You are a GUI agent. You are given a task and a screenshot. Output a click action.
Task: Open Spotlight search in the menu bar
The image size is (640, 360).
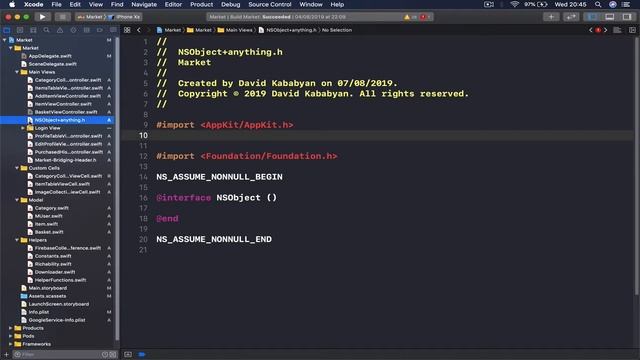(x=598, y=4)
